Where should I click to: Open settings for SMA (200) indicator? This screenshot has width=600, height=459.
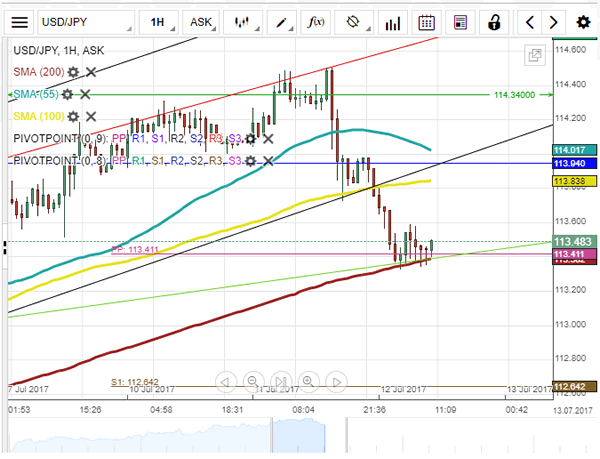point(73,72)
